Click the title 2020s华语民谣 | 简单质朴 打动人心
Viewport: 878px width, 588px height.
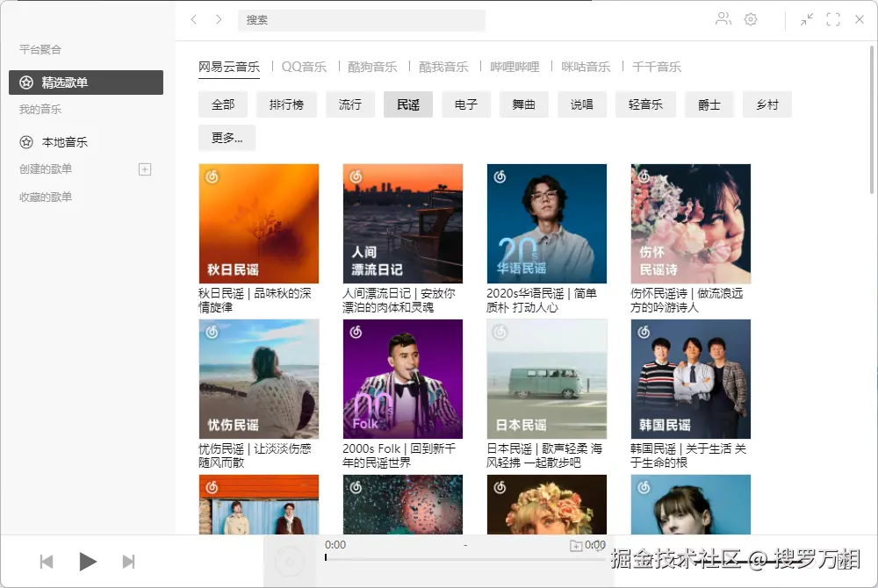(542, 300)
